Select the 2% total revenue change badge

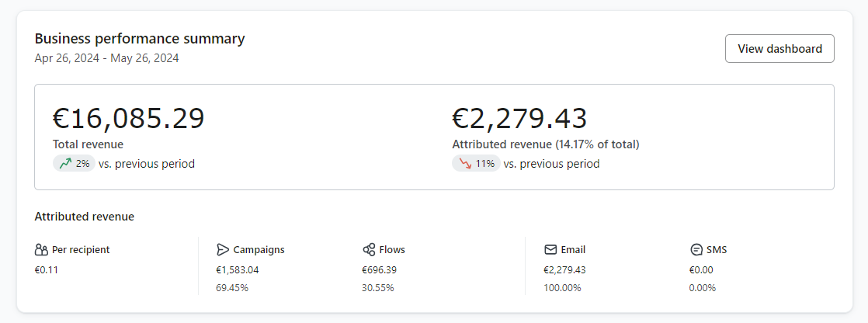74,164
